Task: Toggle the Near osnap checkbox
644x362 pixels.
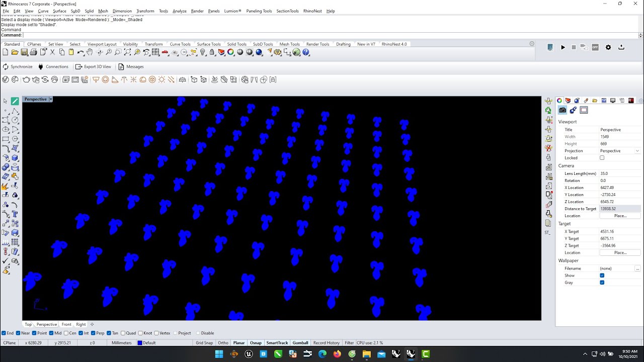Action: click(18, 333)
